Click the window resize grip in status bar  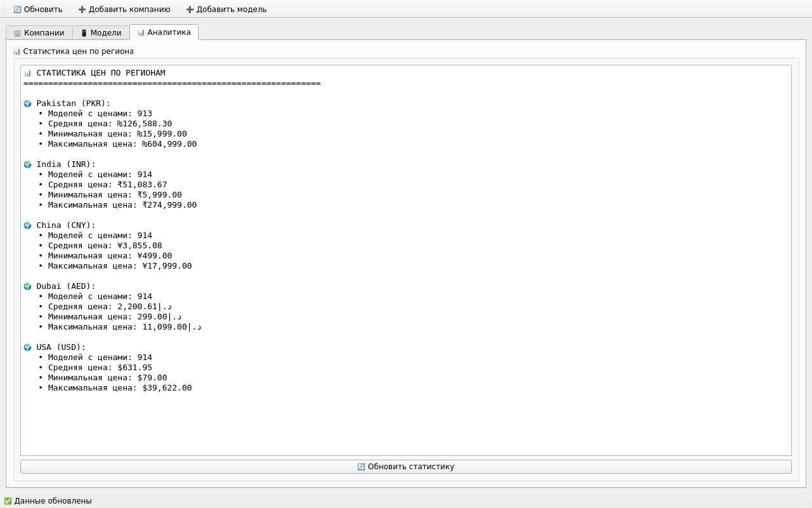[x=807, y=504]
